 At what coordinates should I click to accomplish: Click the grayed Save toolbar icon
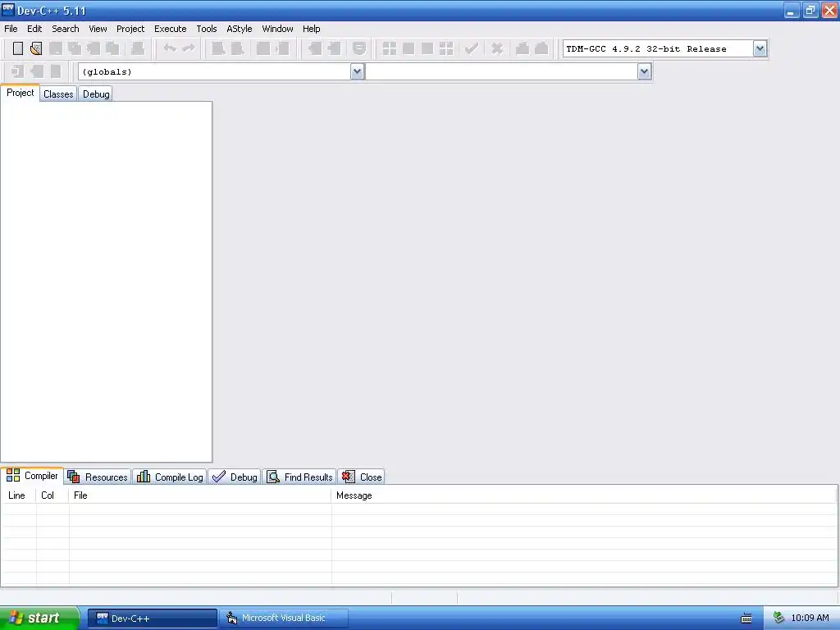[x=55, y=48]
